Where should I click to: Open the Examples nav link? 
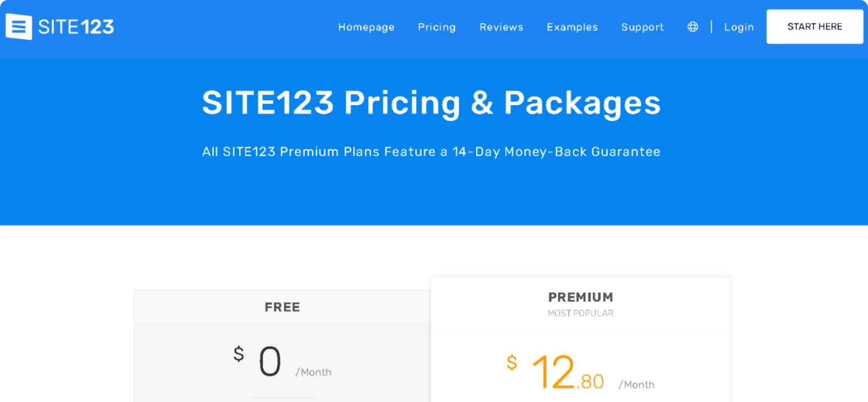[x=572, y=27]
